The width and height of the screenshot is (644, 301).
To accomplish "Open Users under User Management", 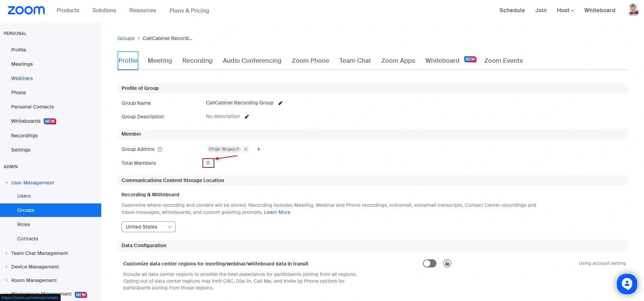I will point(24,196).
